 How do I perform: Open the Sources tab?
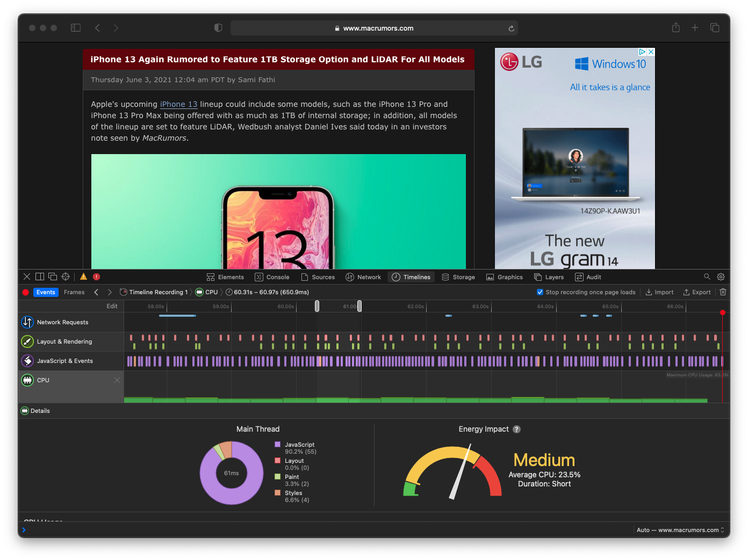click(x=318, y=277)
